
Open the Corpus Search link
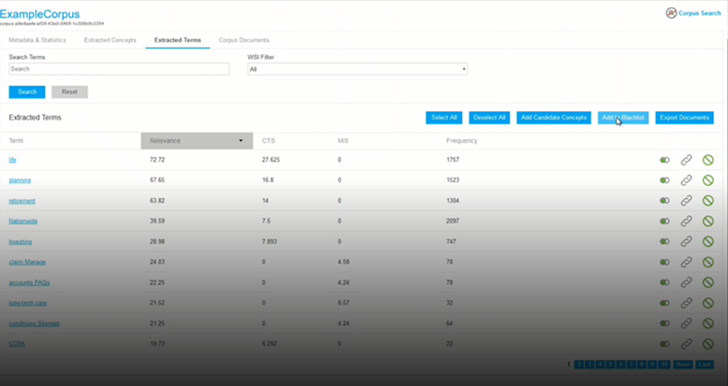click(x=693, y=13)
